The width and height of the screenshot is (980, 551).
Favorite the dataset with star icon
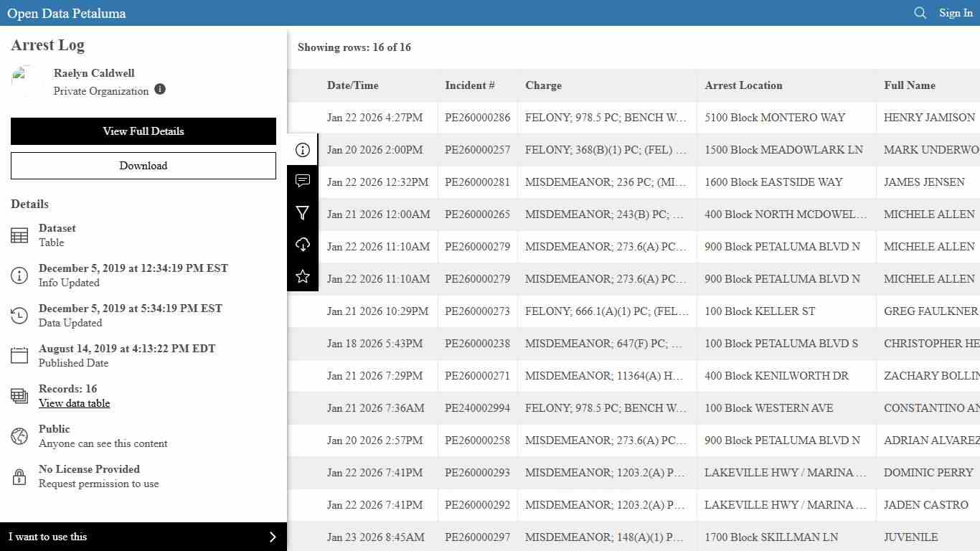pyautogui.click(x=303, y=276)
